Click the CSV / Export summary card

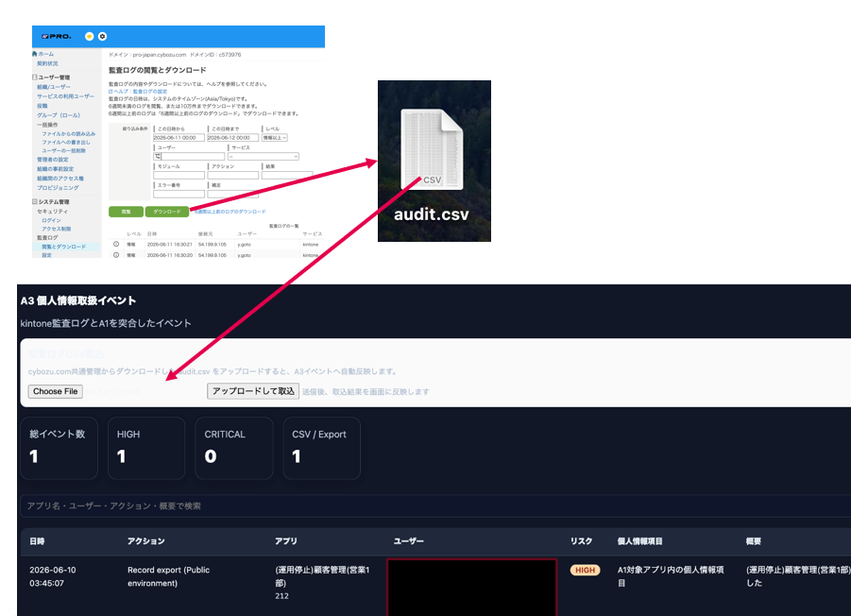pyautogui.click(x=322, y=448)
